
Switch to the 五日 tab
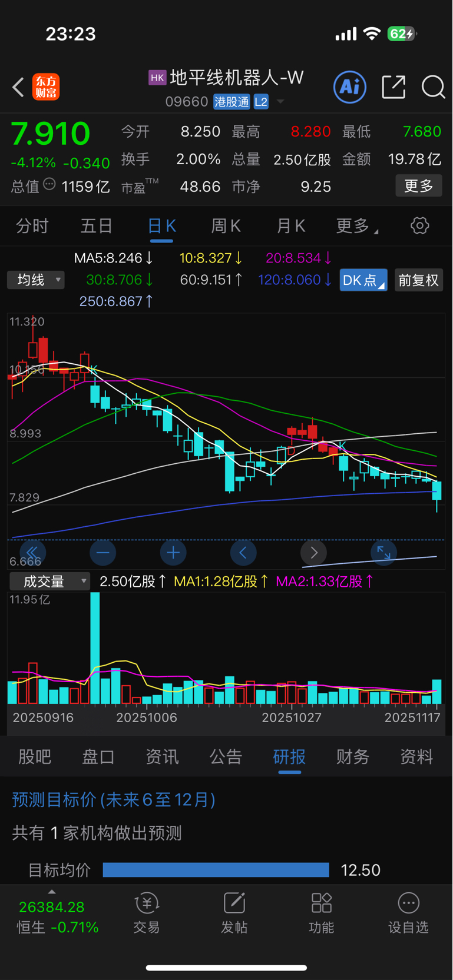(97, 226)
